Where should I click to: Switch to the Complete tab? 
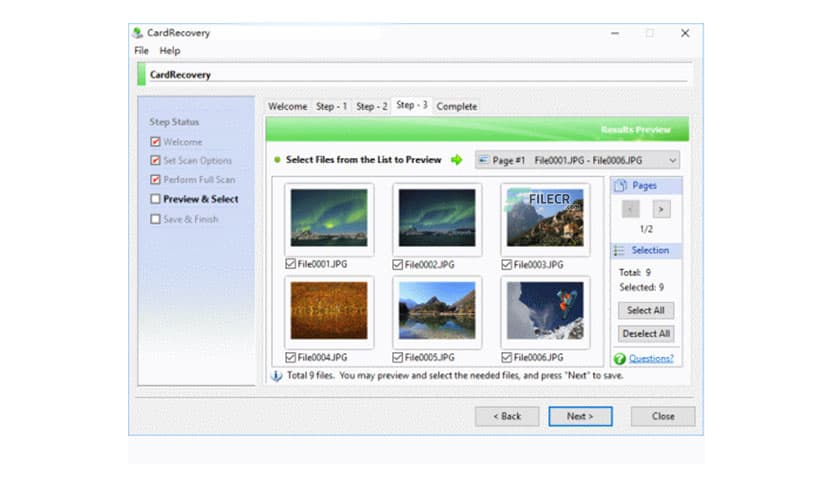[457, 106]
